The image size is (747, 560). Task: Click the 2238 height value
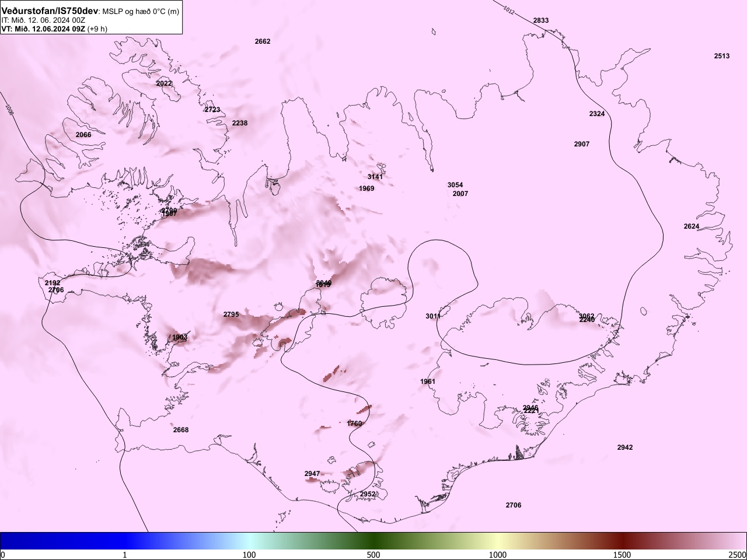pos(240,123)
